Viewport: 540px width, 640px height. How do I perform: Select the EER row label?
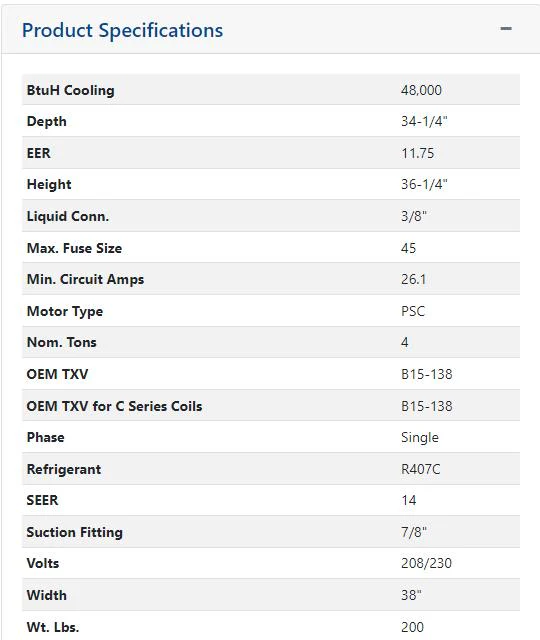pos(38,153)
